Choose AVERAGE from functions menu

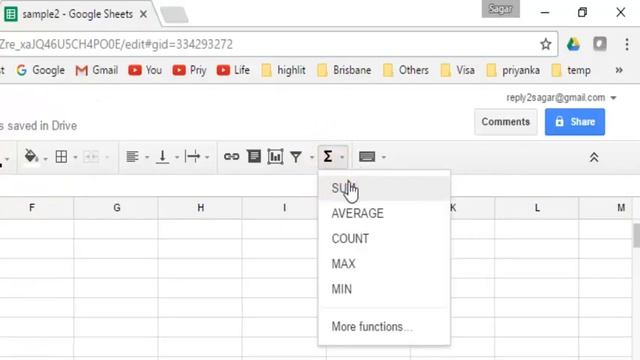[384, 213]
